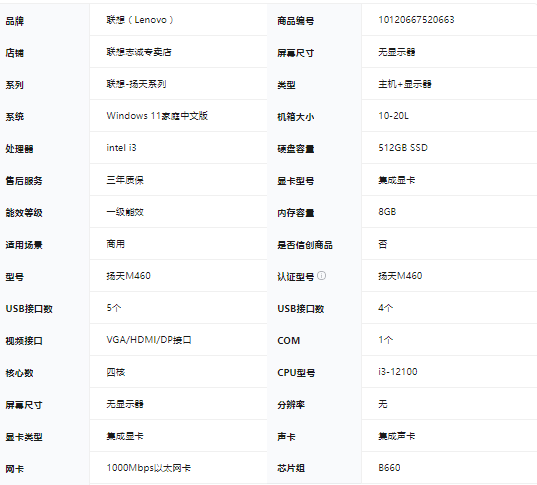Click USB接口数 label beside 5个

tap(29, 309)
